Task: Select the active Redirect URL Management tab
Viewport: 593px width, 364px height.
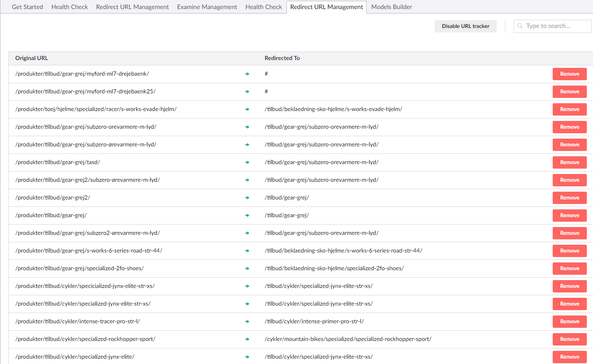Action: (x=326, y=7)
